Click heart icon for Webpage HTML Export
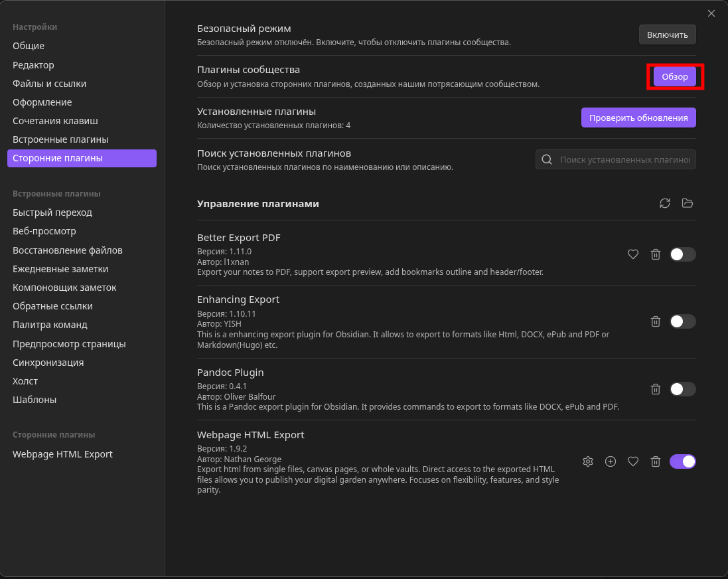Image resolution: width=728 pixels, height=579 pixels. click(x=633, y=461)
